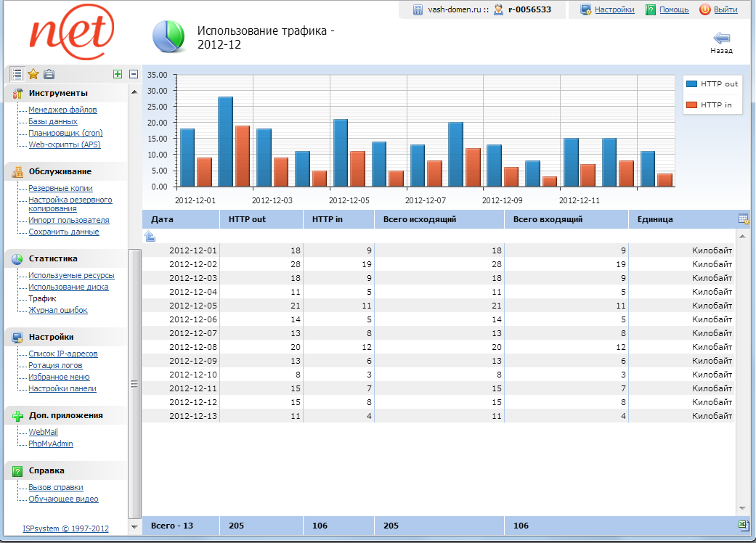The width and height of the screenshot is (756, 543).
Task: Open Менеджер файлов from the menu
Action: pos(62,110)
